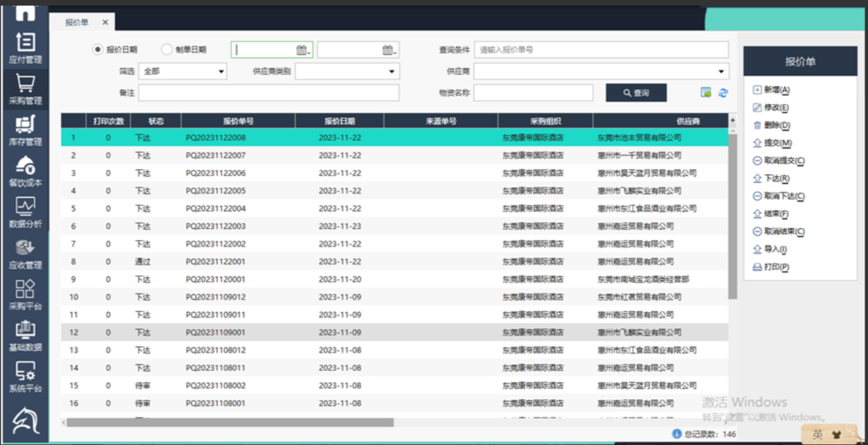Open 餐饮成本 module in sidebar

(x=25, y=171)
